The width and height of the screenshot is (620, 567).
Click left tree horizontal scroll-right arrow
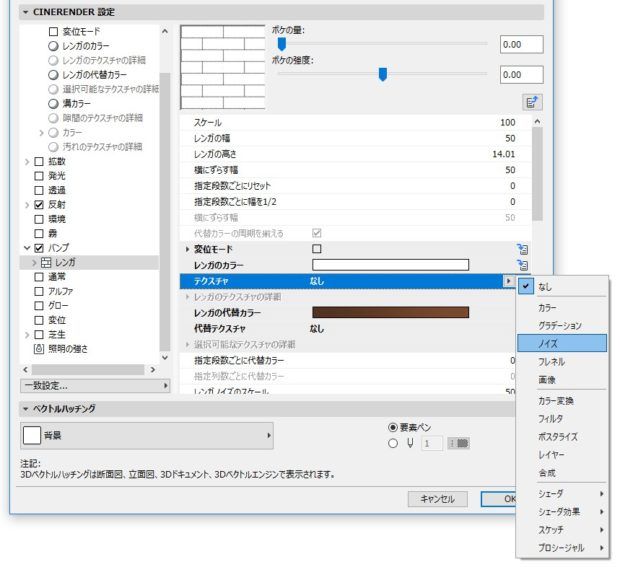[153, 370]
